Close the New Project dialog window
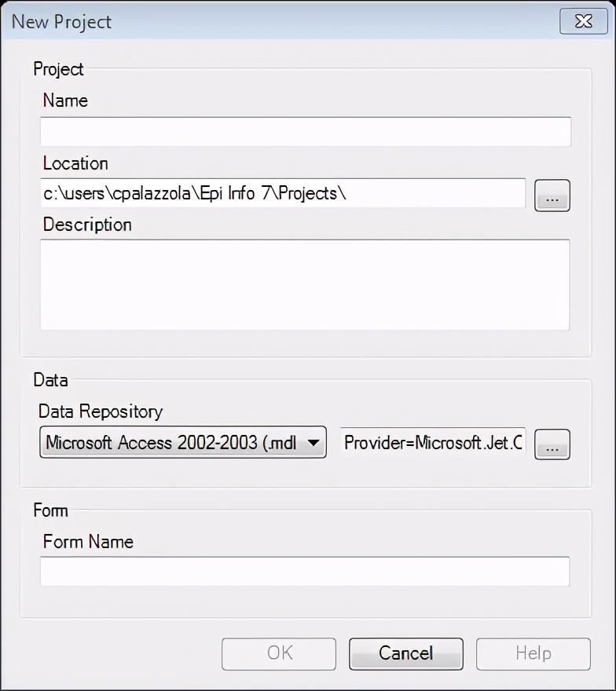The image size is (616, 691). [583, 21]
